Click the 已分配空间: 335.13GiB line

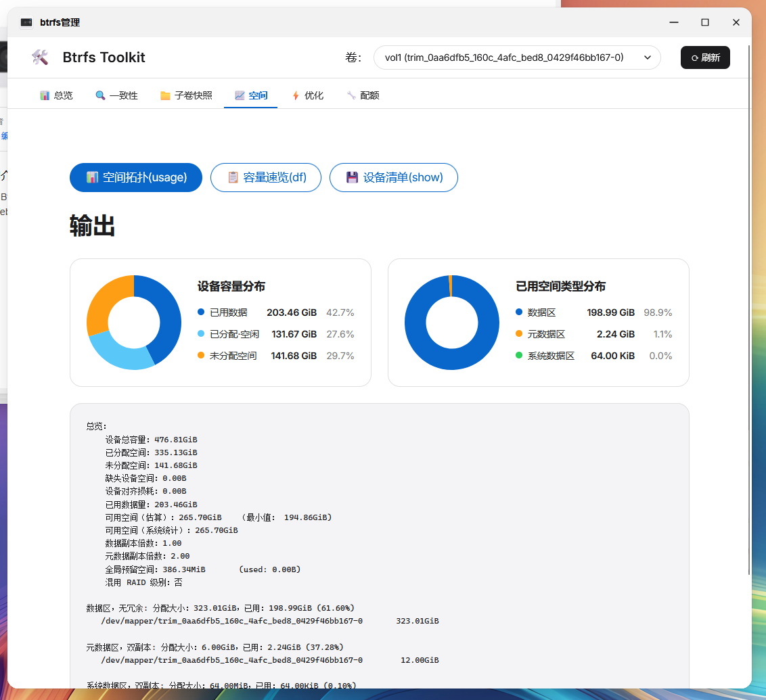(x=152, y=452)
